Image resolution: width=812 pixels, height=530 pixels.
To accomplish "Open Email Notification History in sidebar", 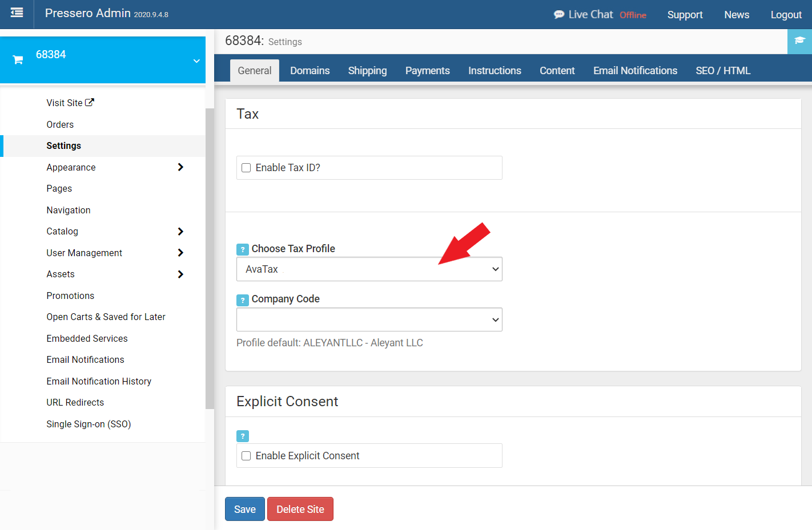I will [x=99, y=381].
